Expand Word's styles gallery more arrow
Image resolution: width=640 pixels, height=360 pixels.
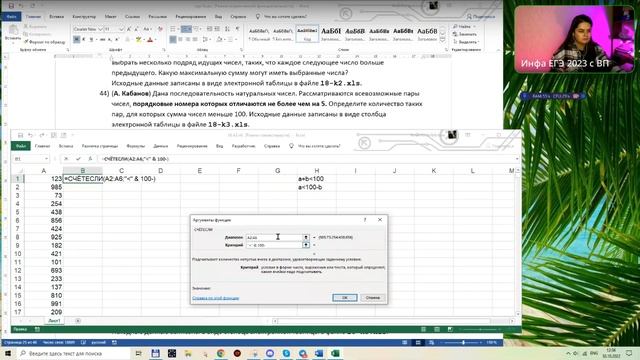tap(442, 39)
